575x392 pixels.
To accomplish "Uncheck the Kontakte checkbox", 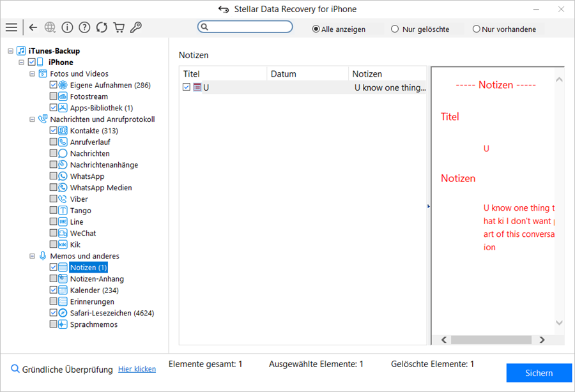I will (x=53, y=130).
